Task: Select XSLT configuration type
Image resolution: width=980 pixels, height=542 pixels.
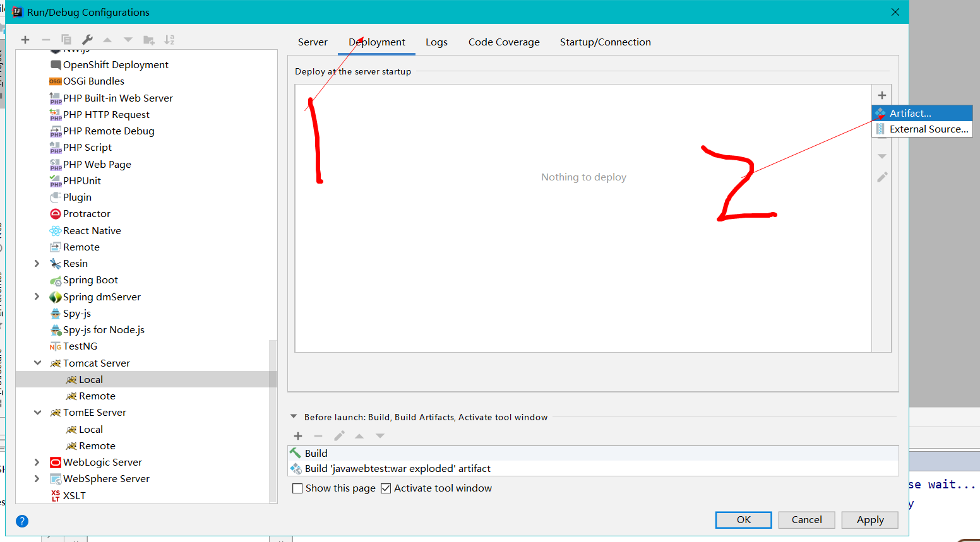Action: coord(68,495)
